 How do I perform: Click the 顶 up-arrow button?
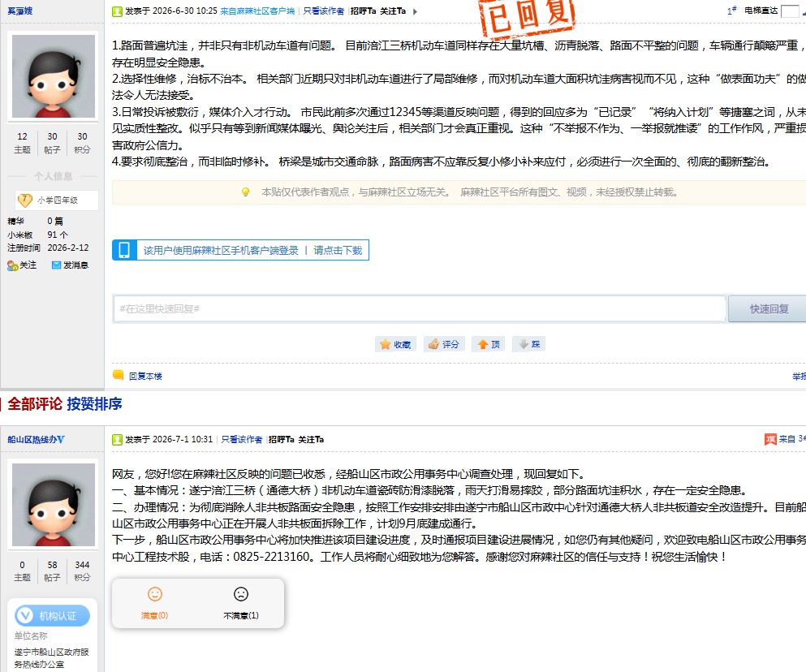pyautogui.click(x=489, y=344)
